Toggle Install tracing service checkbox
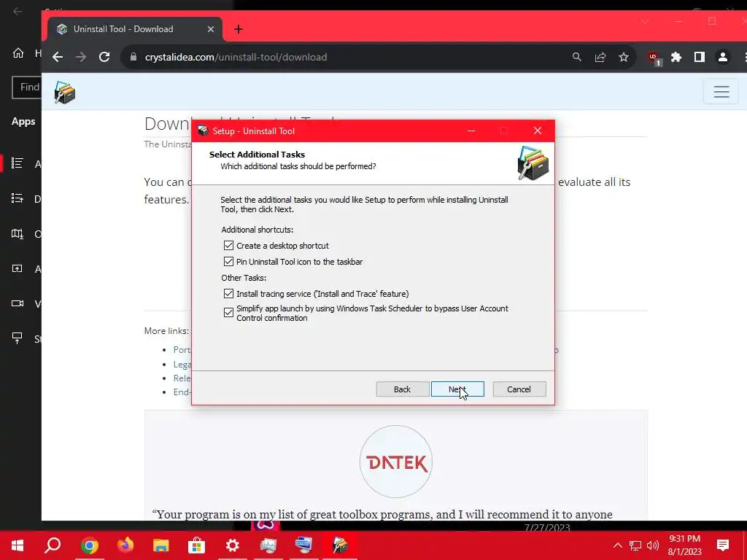The height and width of the screenshot is (560, 747). pos(228,293)
